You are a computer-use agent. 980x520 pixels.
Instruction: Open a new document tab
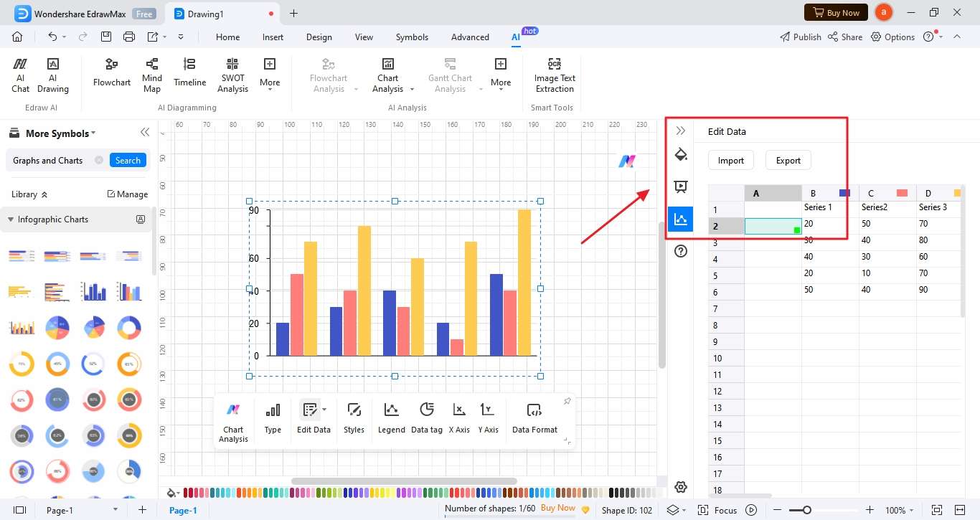293,13
